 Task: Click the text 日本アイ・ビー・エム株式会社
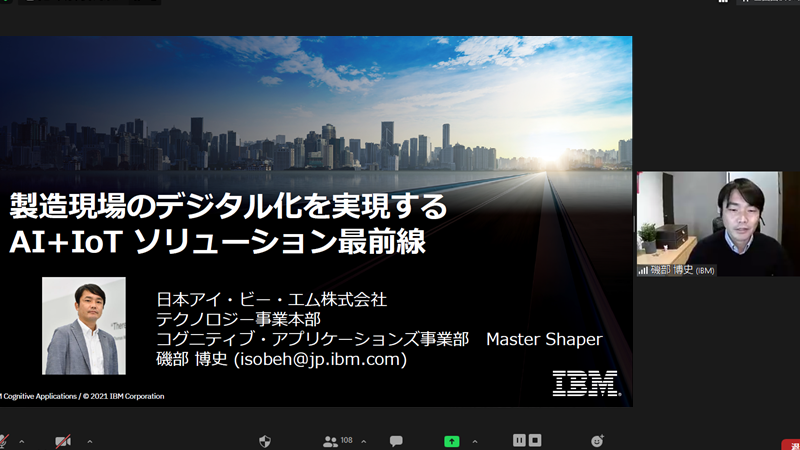(272, 299)
